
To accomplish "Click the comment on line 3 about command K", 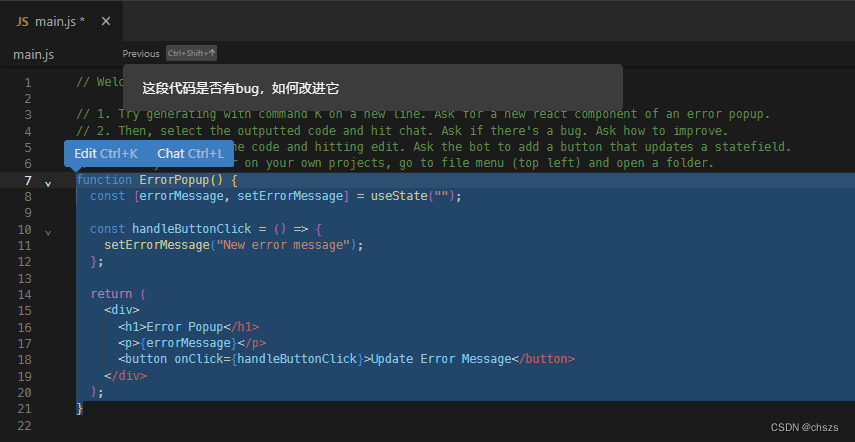I will click(422, 114).
